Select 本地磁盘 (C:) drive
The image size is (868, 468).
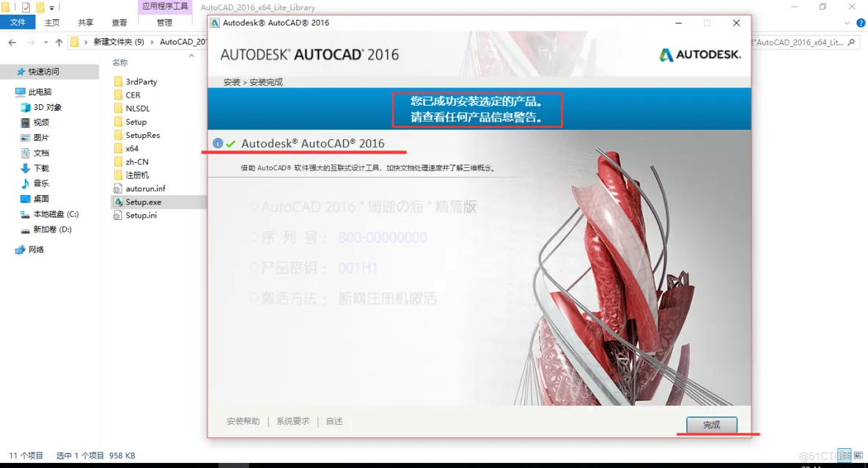(x=56, y=213)
